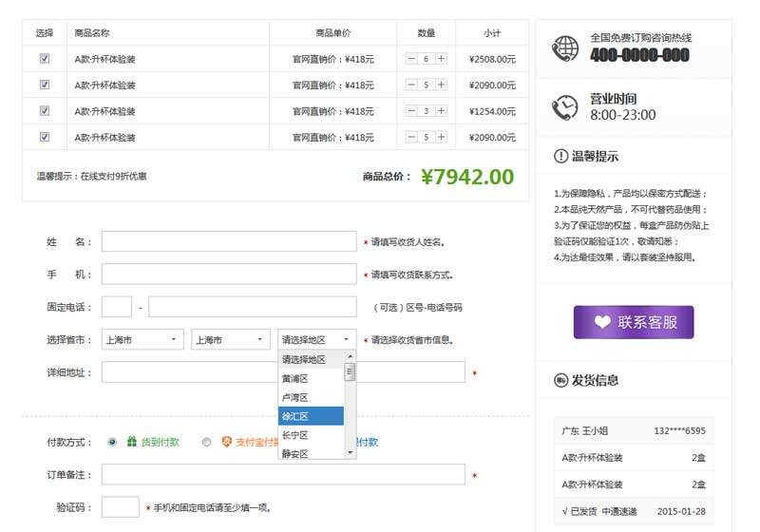Click the orange shield Alipay icon
The height and width of the screenshot is (532, 760).
click(226, 442)
